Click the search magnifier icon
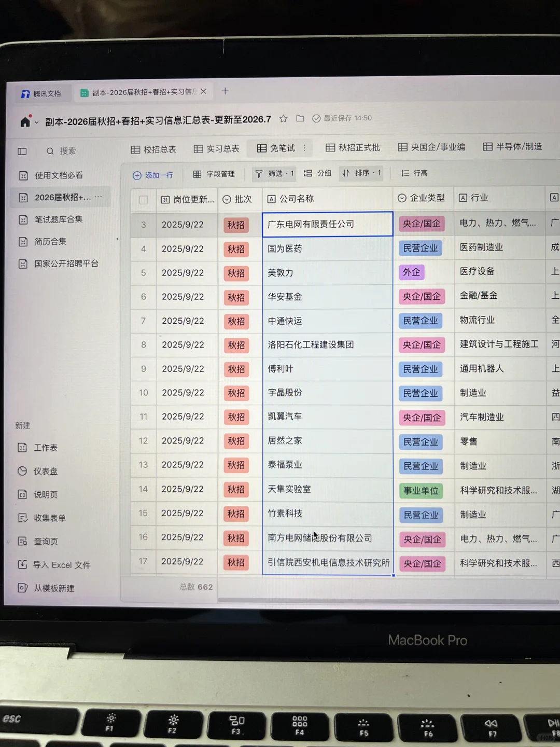Screen dimensions: 560x747 point(50,151)
